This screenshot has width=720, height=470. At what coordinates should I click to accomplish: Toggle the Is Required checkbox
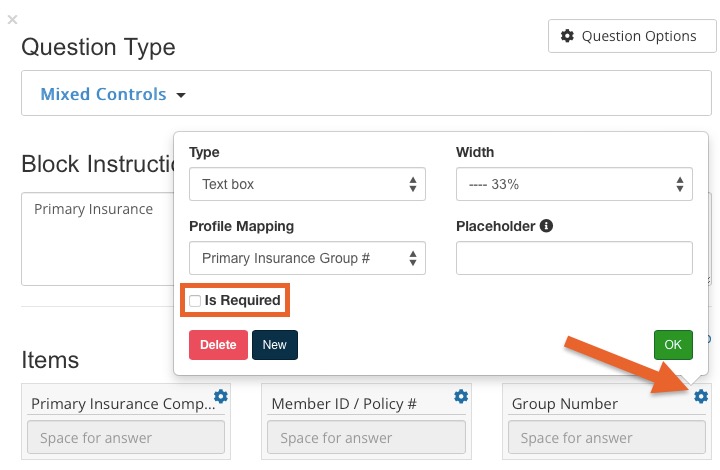(195, 301)
